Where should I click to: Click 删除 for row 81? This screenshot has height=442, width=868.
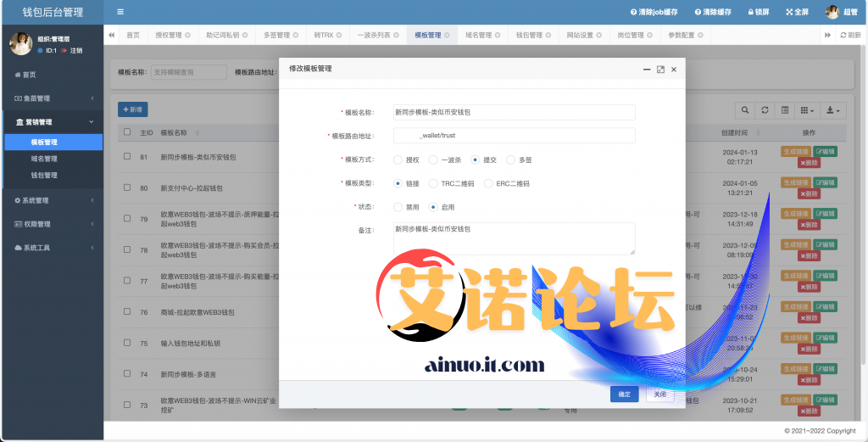(809, 163)
